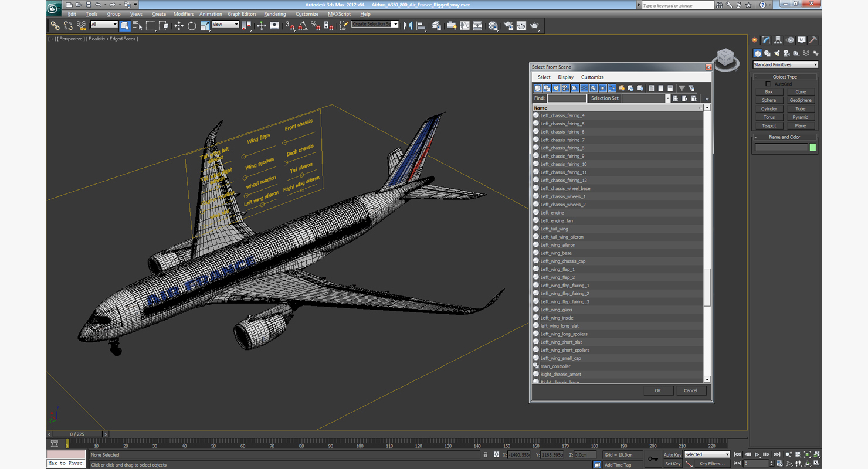Click the green object color swatch
This screenshot has width=868, height=469.
click(813, 148)
